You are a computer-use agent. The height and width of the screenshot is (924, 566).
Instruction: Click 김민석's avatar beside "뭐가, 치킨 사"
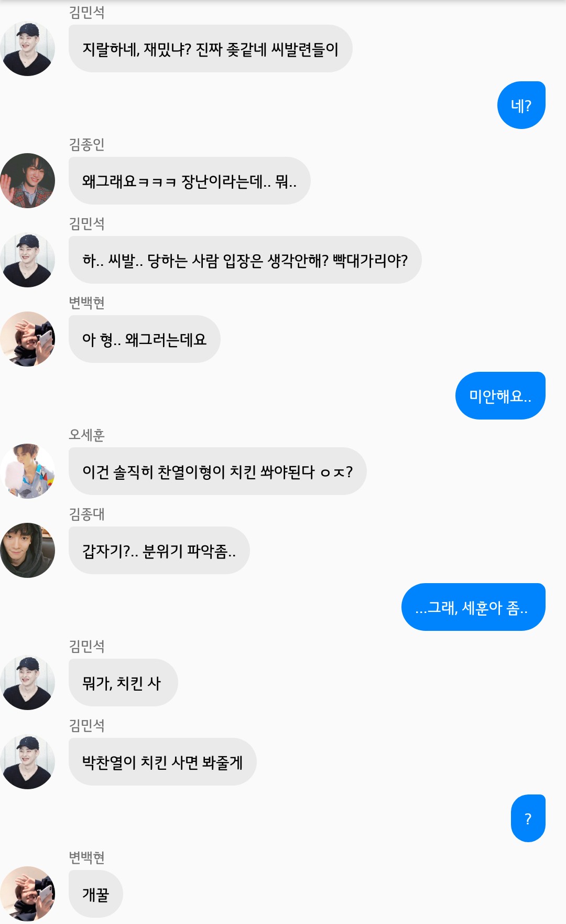coord(28,682)
